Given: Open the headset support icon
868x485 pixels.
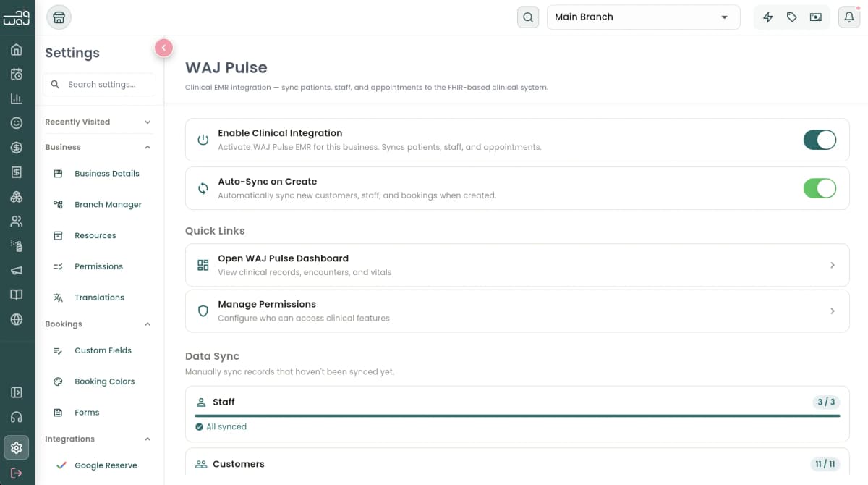Looking at the screenshot, I should pos(16,416).
